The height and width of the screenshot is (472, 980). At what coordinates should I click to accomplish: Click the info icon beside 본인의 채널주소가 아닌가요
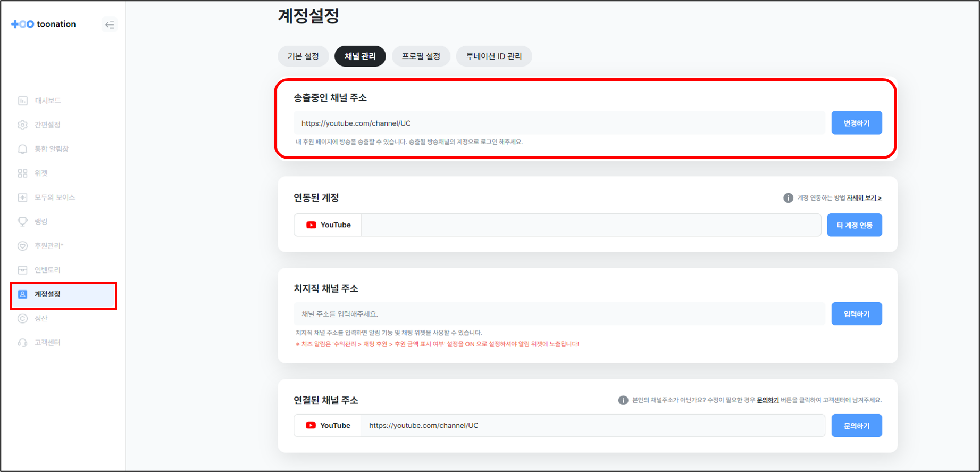(x=623, y=400)
